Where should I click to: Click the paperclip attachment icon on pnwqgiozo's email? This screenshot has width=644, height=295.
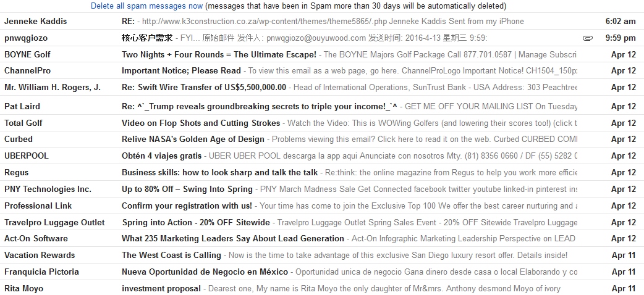click(587, 38)
